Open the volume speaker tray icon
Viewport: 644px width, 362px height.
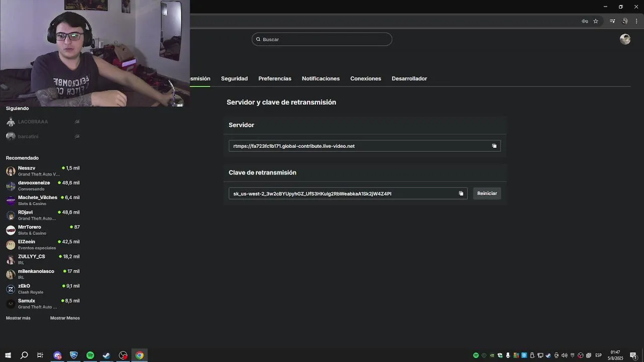(564, 355)
